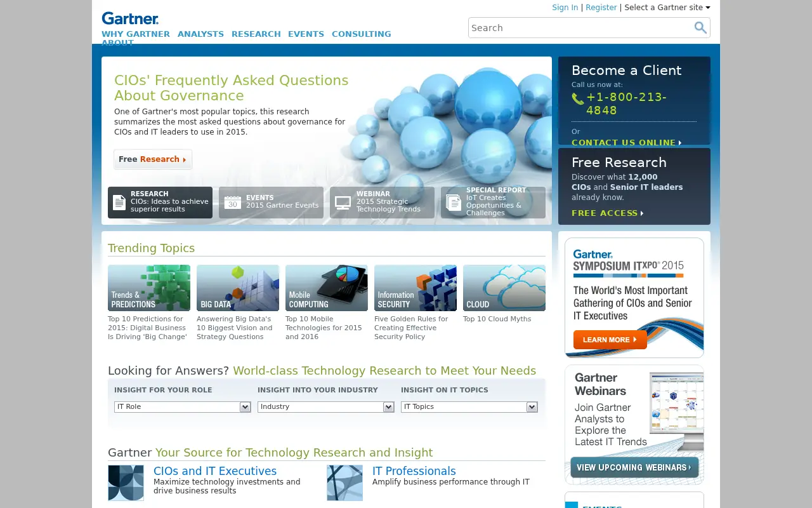This screenshot has height=508, width=812.
Task: Click the Register link
Action: click(601, 8)
